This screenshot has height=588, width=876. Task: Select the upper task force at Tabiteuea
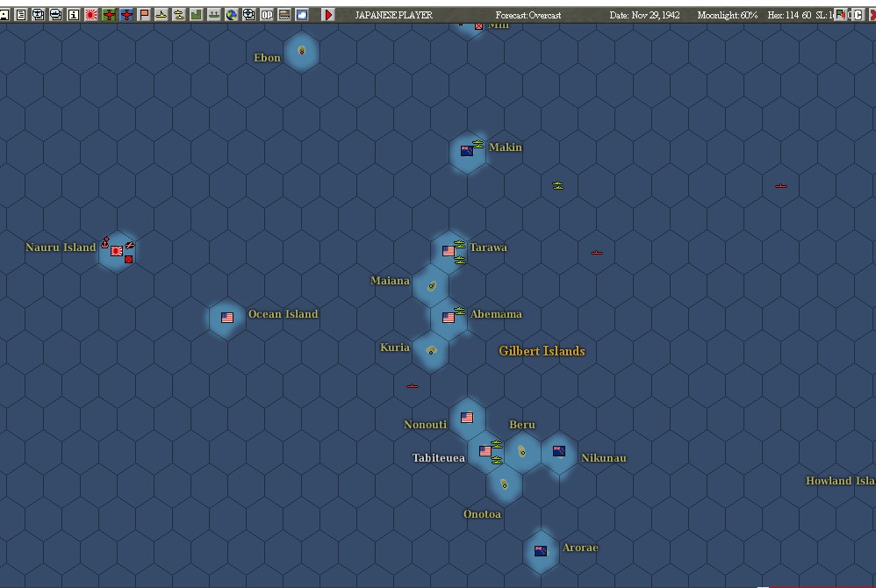coord(497,444)
